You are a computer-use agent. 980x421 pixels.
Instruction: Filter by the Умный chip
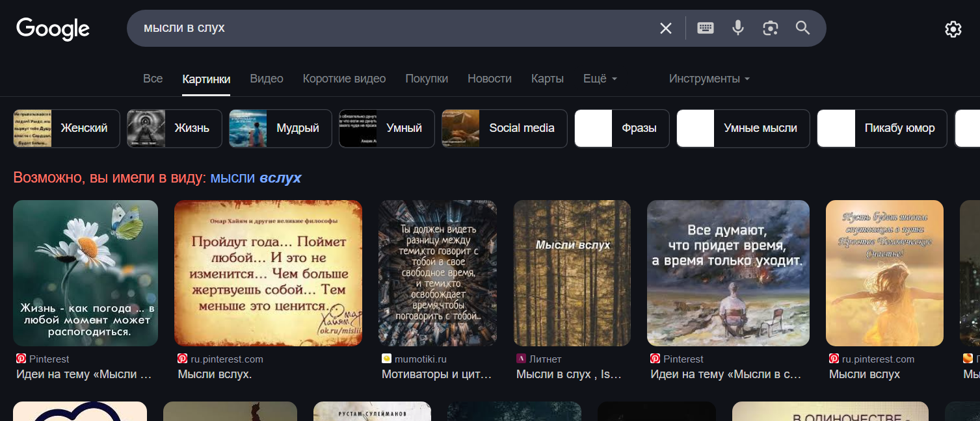387,129
